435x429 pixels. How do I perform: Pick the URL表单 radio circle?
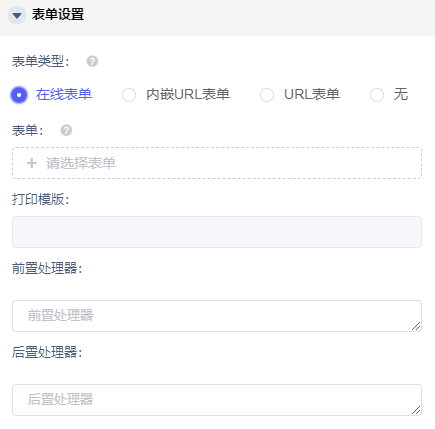267,95
